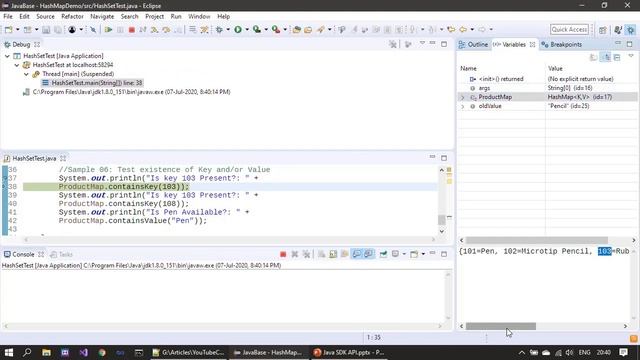Open Java SDK API.pptx PowerPoint taskbar item
This screenshot has width=640, height=360.
point(349,352)
